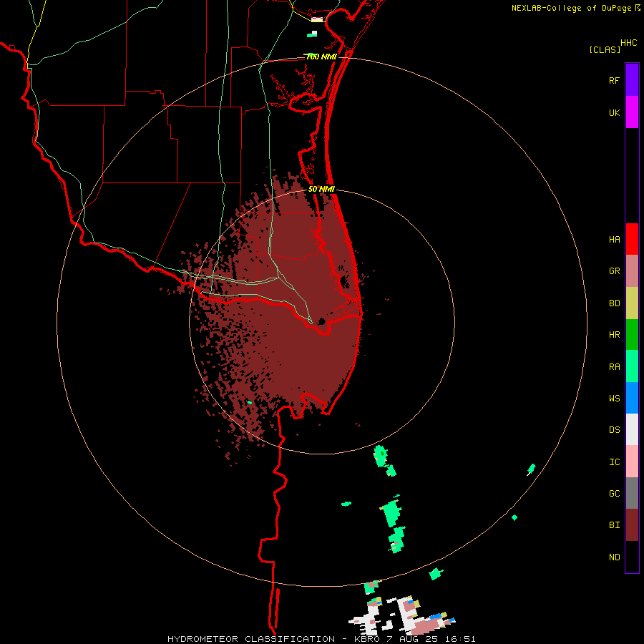Click the '7 AUG 25' date text
The image size is (644, 644).
pyautogui.click(x=413, y=639)
